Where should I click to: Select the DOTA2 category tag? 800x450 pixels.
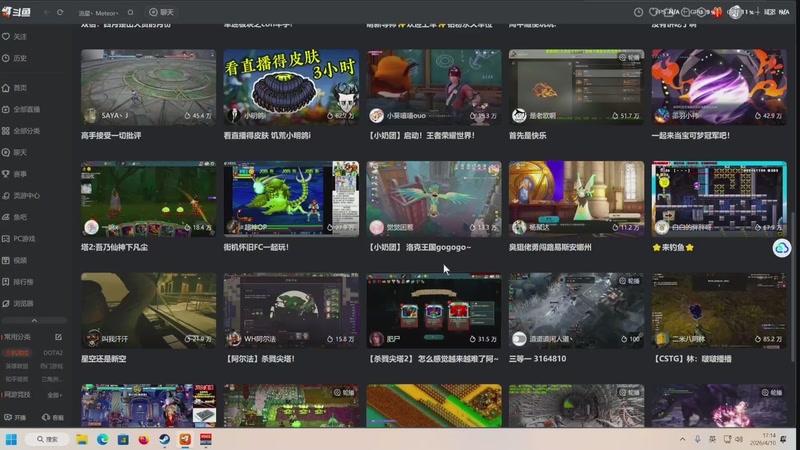click(x=53, y=353)
